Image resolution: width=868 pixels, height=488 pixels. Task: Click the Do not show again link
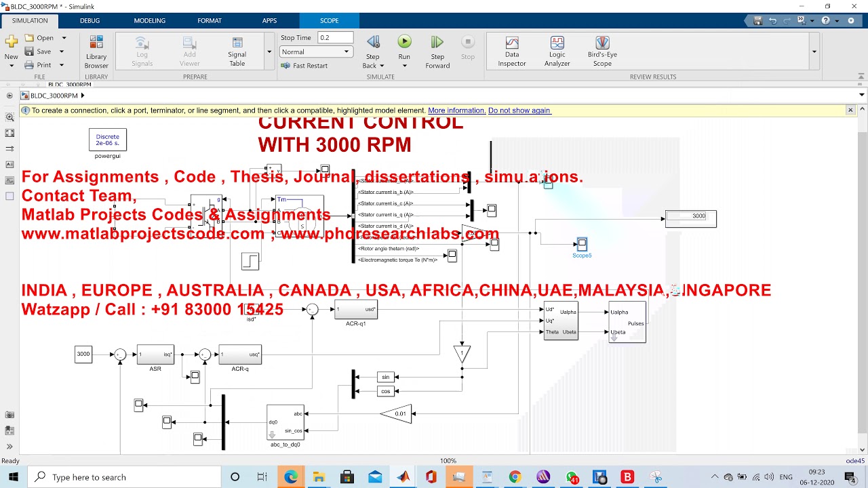[x=519, y=110]
